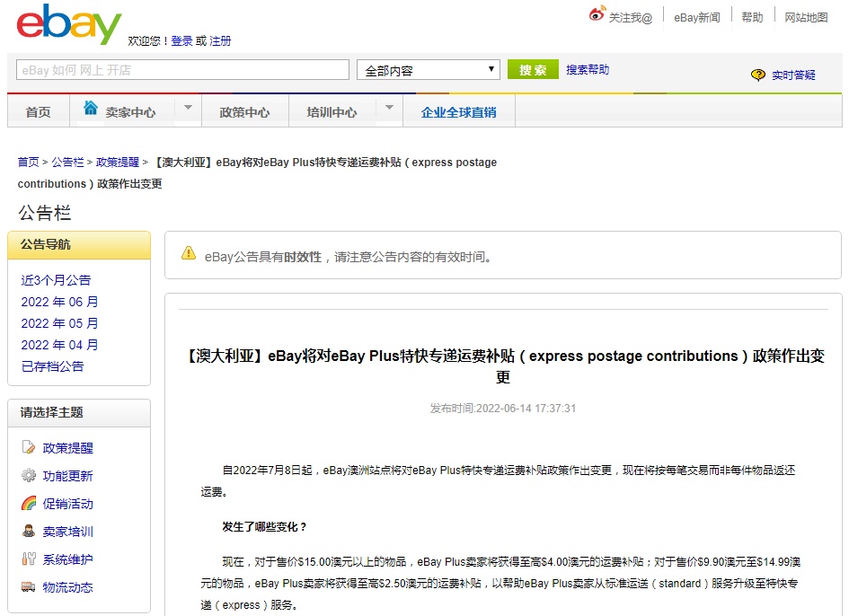This screenshot has width=849, height=616.
Task: Select the 促销活动 topic link
Action: click(x=67, y=504)
